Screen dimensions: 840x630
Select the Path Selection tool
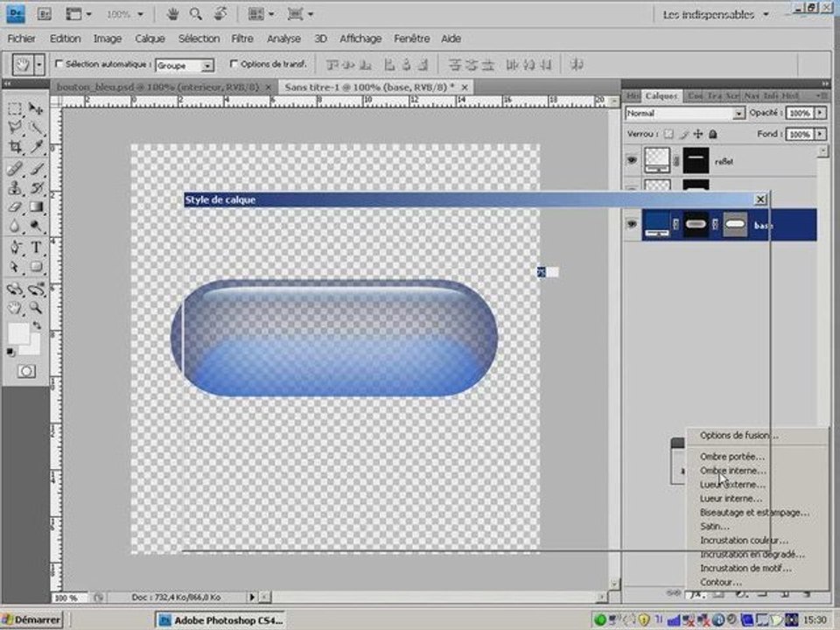[x=15, y=267]
